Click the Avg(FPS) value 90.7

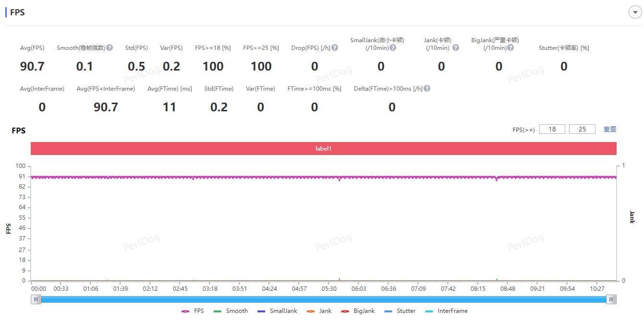32,67
